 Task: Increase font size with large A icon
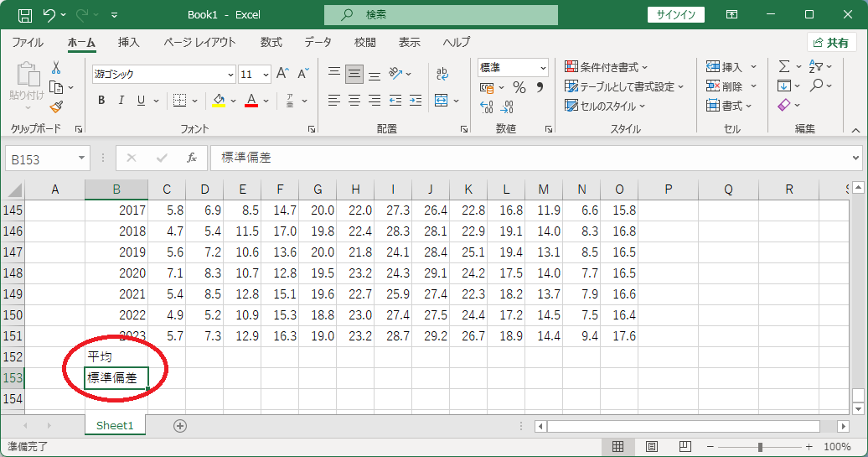(282, 73)
